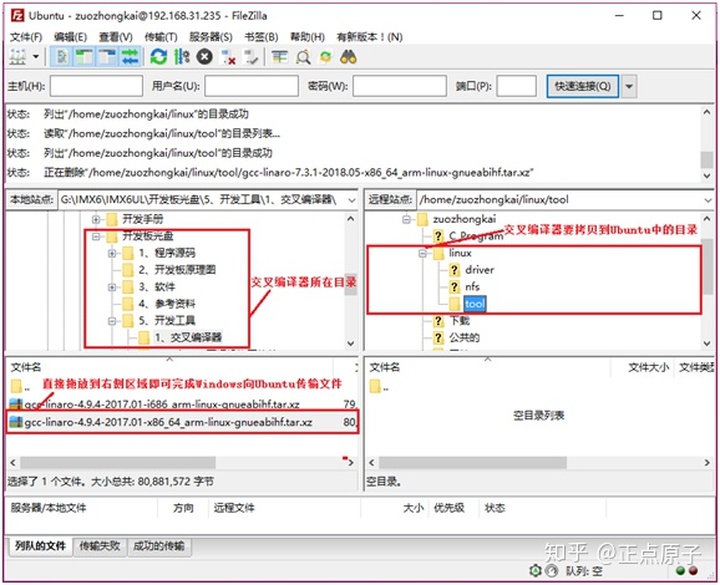Cancel the current operation icon
Viewport: 720px width, 585px height.
tap(205, 57)
